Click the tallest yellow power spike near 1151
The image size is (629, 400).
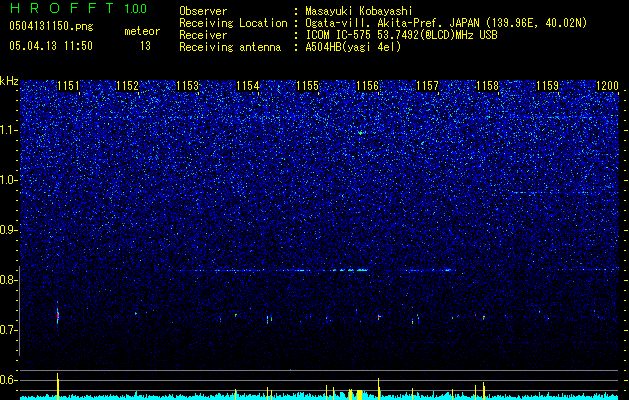pos(58,386)
